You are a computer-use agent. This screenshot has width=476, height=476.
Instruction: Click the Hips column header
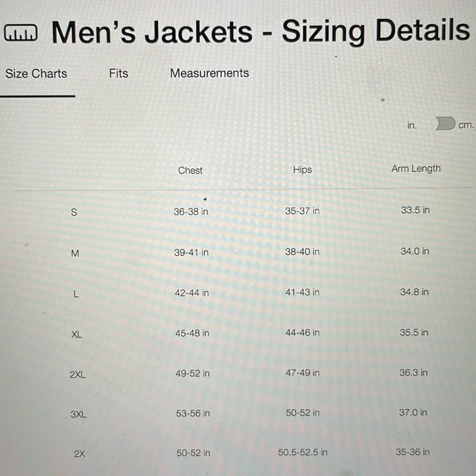pos(302,170)
